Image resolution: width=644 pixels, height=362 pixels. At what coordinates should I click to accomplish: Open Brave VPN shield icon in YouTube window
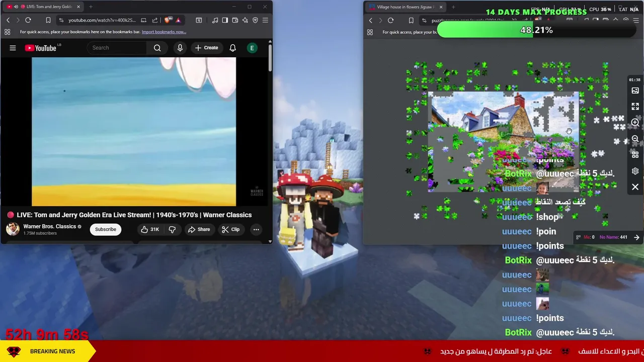(255, 20)
